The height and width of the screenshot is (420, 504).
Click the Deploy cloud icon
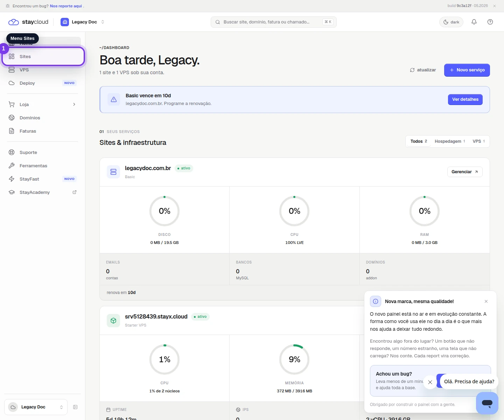[12, 83]
